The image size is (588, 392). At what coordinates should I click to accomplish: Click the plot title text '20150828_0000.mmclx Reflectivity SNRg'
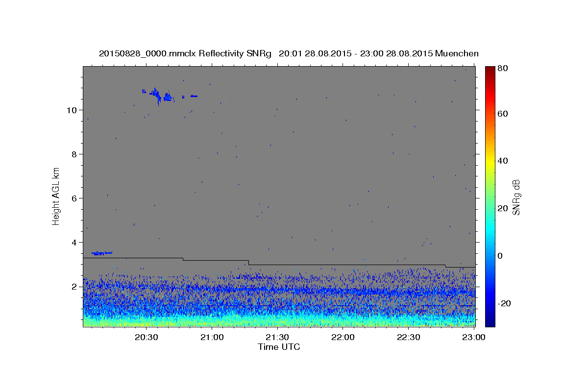pyautogui.click(x=185, y=53)
